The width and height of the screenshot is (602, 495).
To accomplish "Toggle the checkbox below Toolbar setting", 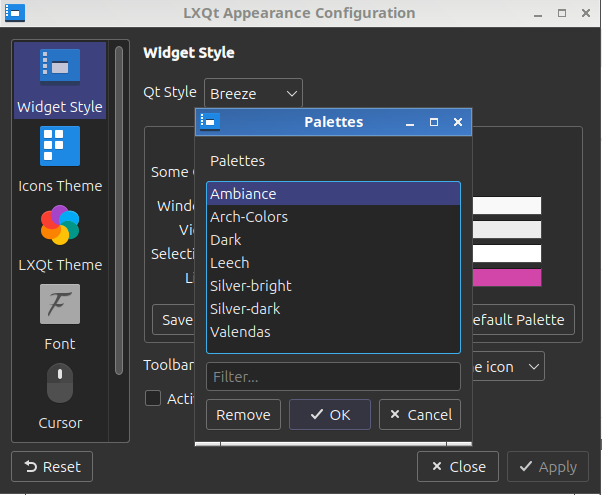I will [x=153, y=398].
